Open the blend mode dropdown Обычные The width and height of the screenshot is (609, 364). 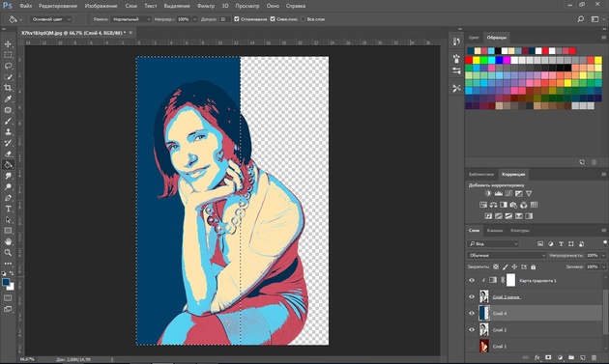click(507, 255)
